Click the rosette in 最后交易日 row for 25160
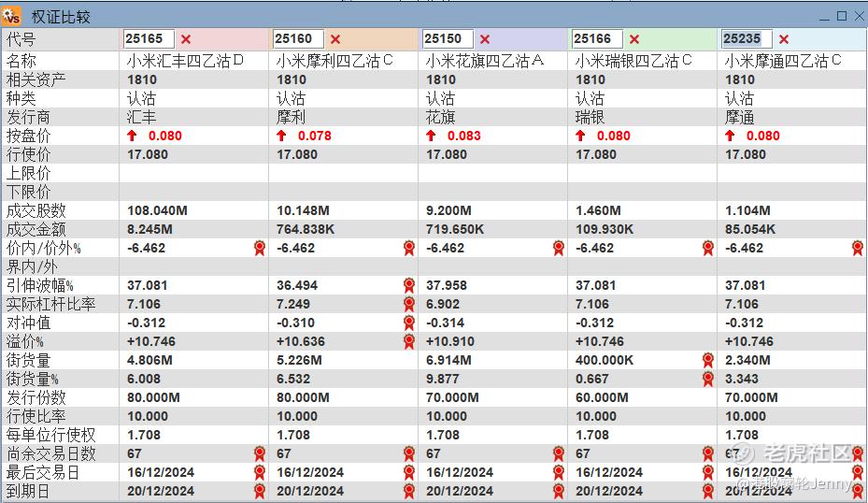The image size is (868, 503). (x=409, y=472)
